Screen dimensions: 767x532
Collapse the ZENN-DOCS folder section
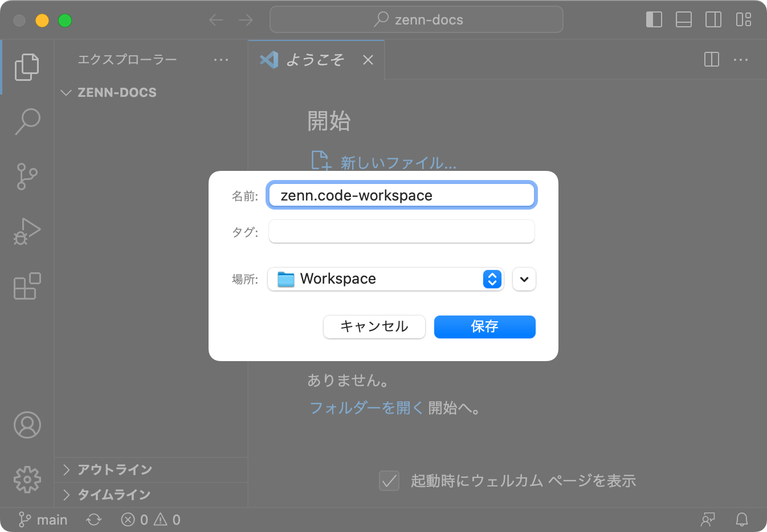(151, 92)
